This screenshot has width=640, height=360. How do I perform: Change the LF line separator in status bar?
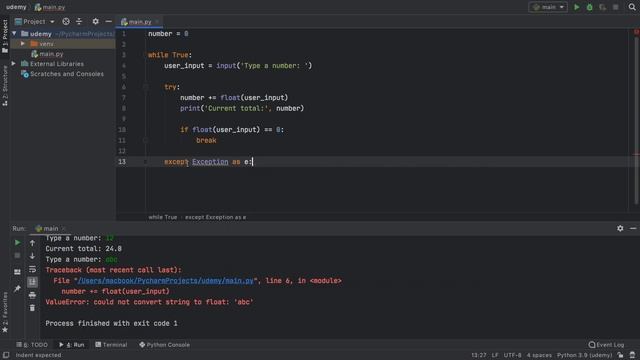click(495, 355)
